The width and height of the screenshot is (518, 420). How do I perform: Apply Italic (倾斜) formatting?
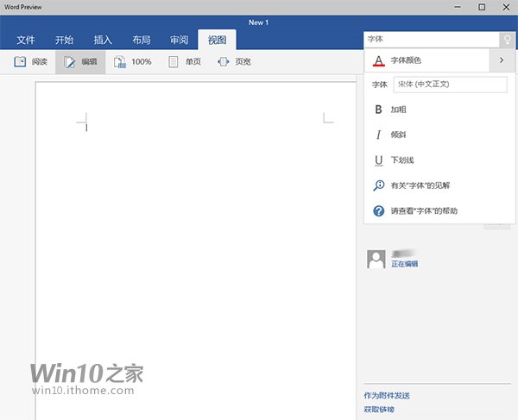439,135
